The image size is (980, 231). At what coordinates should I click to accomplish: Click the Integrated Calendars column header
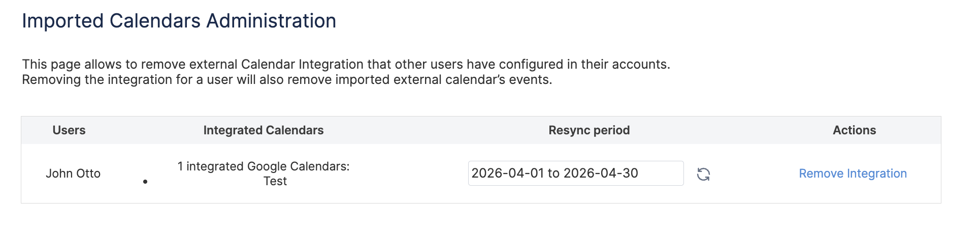pyautogui.click(x=263, y=130)
